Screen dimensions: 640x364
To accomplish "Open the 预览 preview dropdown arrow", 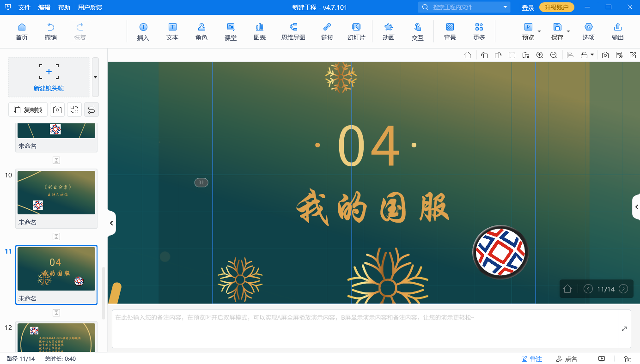I will coord(540,31).
